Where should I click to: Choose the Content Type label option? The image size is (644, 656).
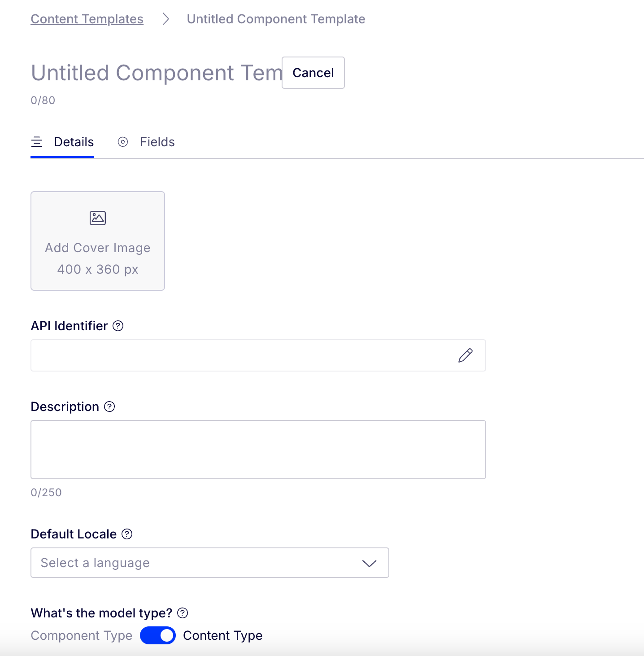coord(222,635)
